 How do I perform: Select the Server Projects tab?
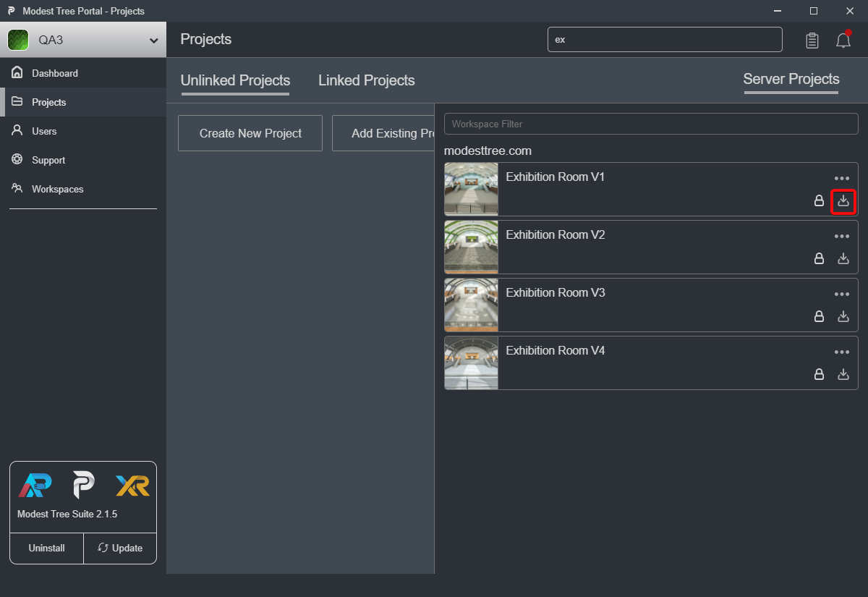pos(791,80)
